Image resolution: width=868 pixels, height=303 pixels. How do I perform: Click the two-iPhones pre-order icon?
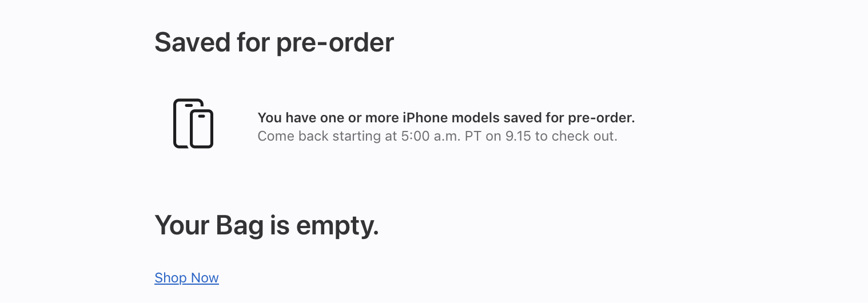tap(193, 123)
